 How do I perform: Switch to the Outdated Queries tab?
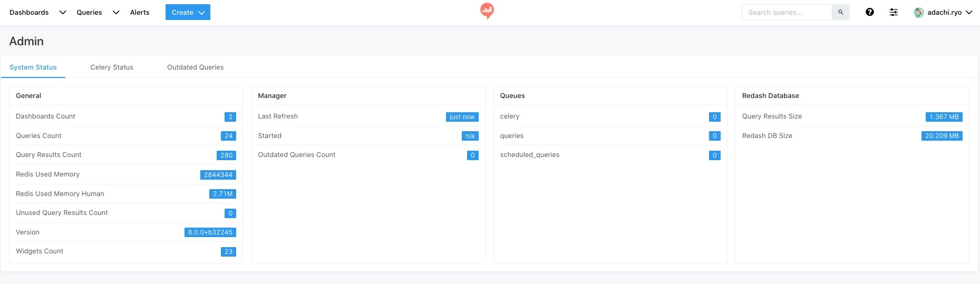coord(195,67)
